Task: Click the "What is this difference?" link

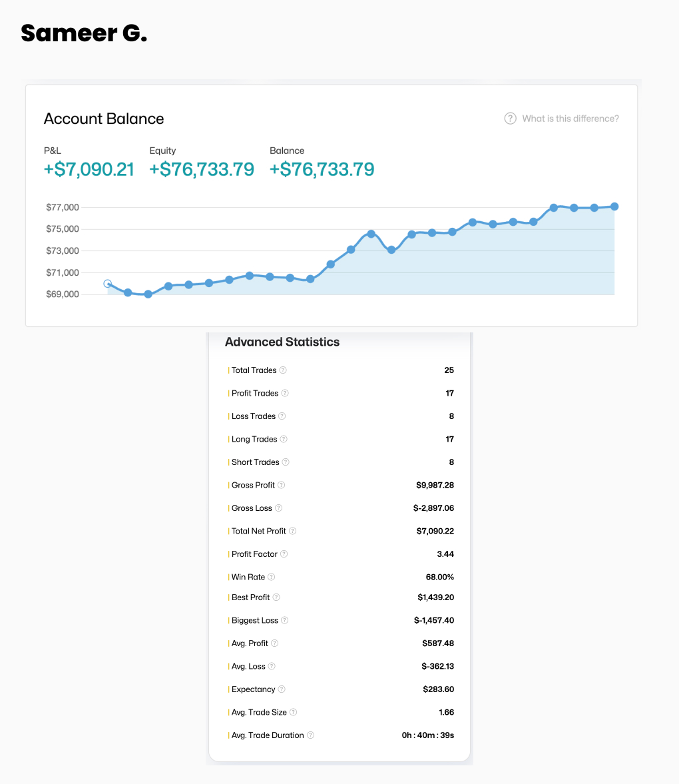Action: (570, 119)
